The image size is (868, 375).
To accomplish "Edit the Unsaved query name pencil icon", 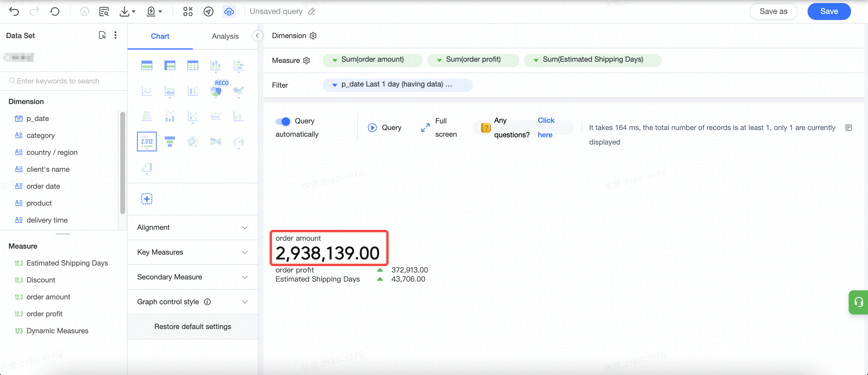I will pyautogui.click(x=312, y=11).
